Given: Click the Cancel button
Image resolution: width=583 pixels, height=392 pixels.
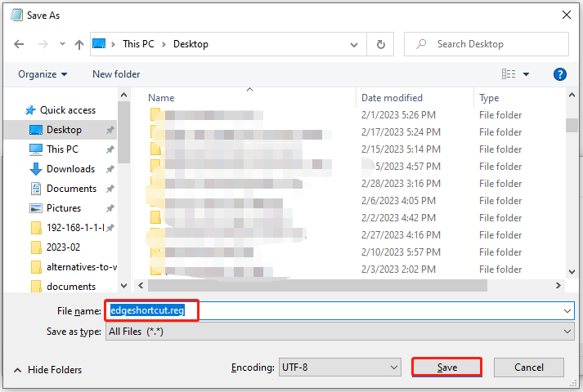Looking at the screenshot, I should tap(528, 367).
